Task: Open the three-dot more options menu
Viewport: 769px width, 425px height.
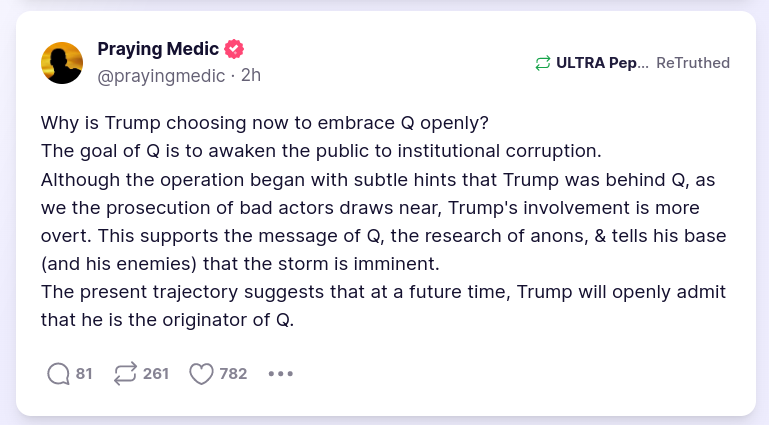Action: 281,374
